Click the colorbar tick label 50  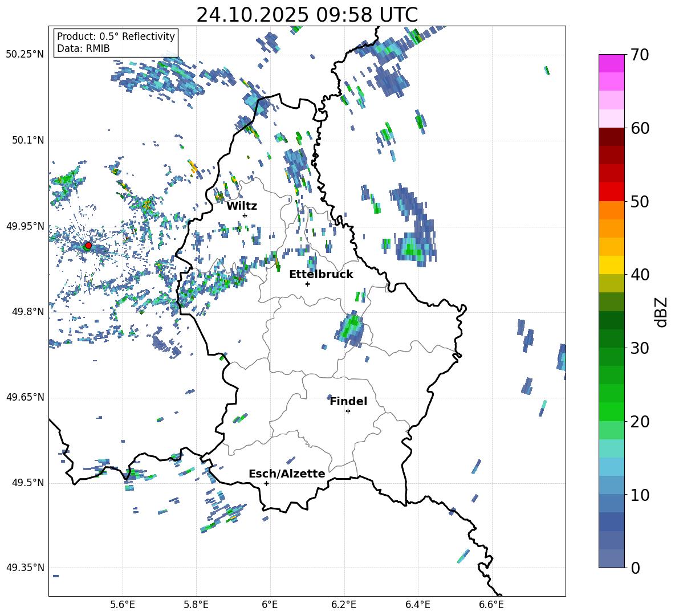coord(640,201)
